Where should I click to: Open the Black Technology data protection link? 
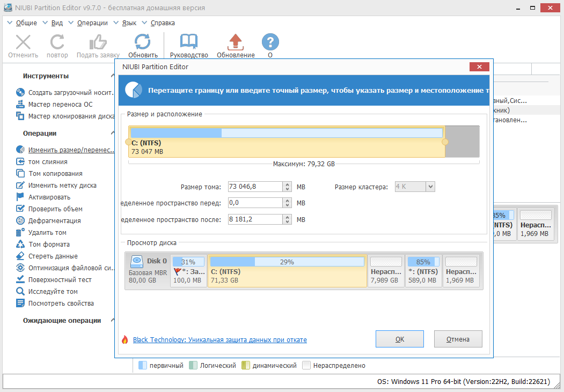(219, 340)
